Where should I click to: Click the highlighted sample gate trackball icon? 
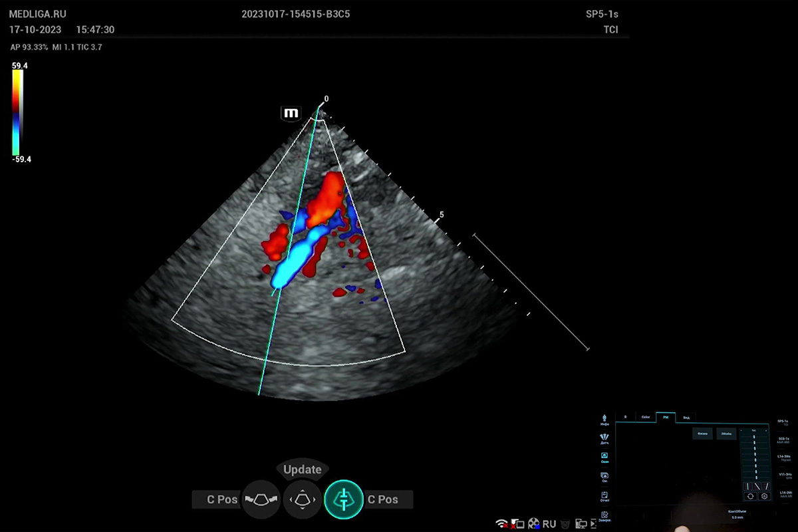(x=344, y=499)
